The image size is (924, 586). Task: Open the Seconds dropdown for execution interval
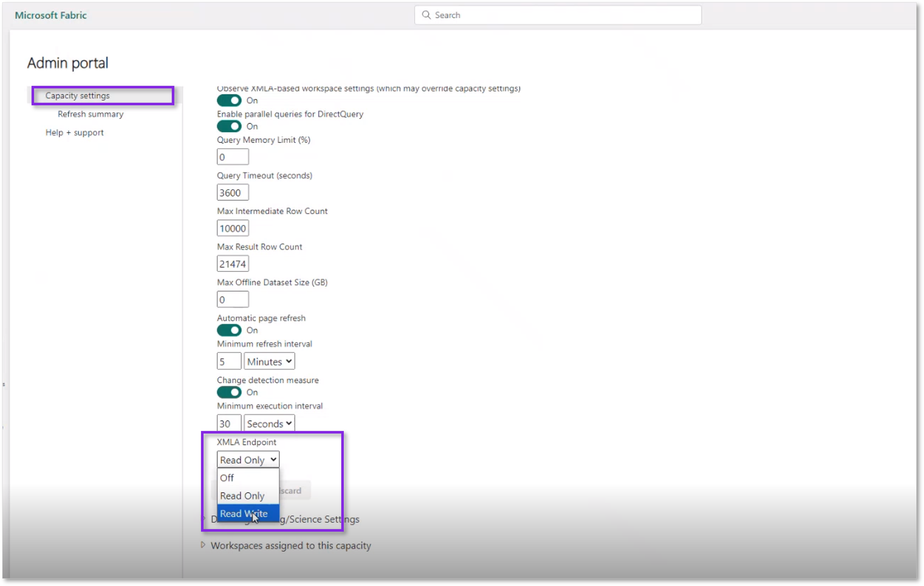pos(269,423)
